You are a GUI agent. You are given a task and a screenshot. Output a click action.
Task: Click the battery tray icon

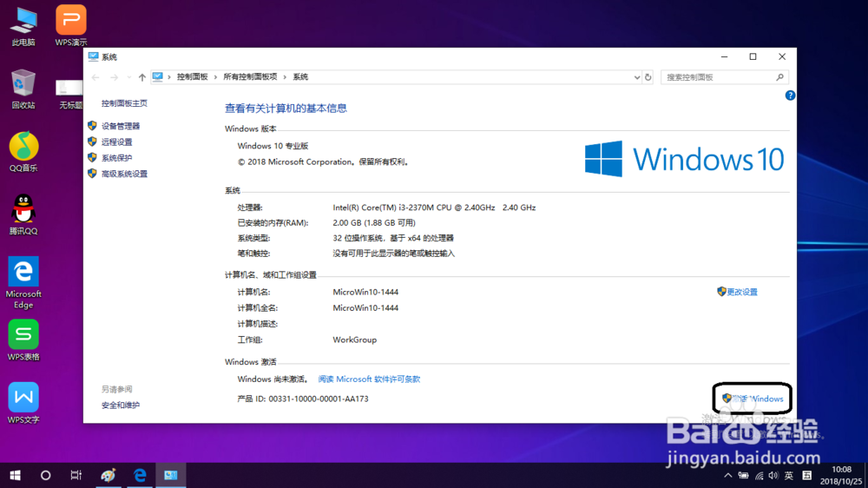click(744, 475)
